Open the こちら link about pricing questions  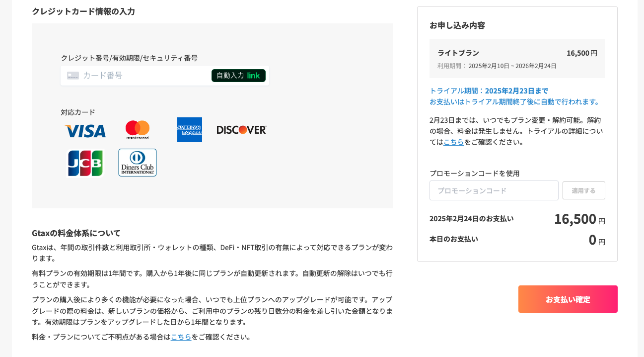(181, 337)
